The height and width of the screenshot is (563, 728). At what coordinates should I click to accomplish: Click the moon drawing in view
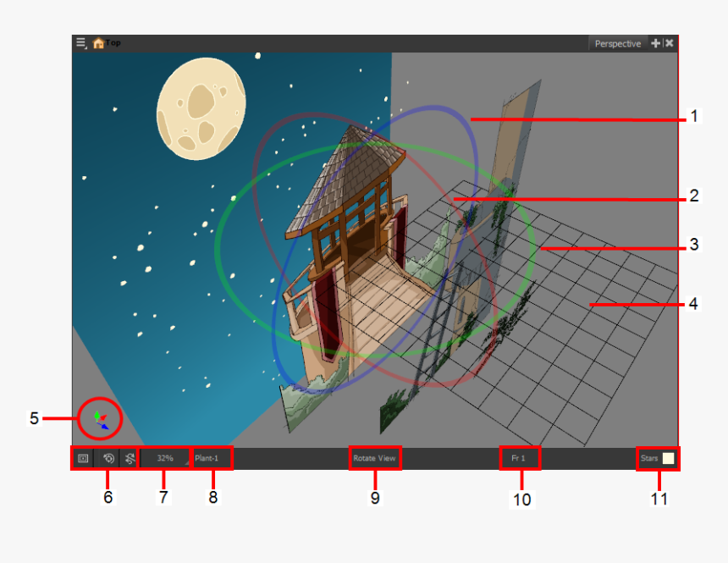[x=201, y=108]
